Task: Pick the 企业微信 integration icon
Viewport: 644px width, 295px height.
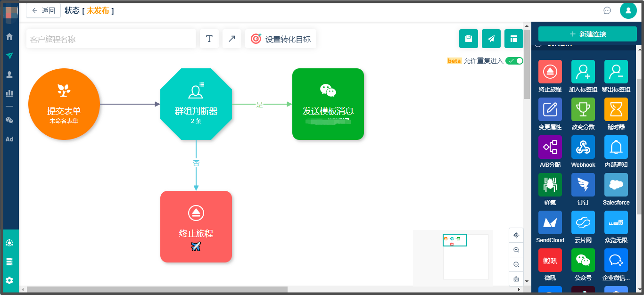Action: click(x=616, y=260)
